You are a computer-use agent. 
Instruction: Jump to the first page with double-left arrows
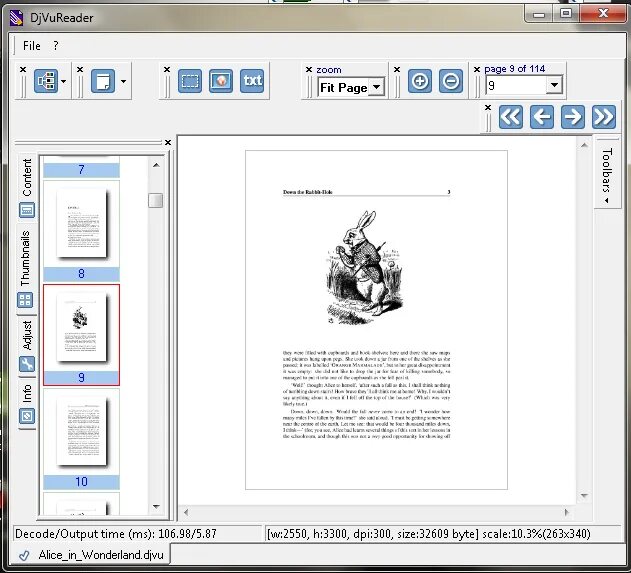point(511,117)
